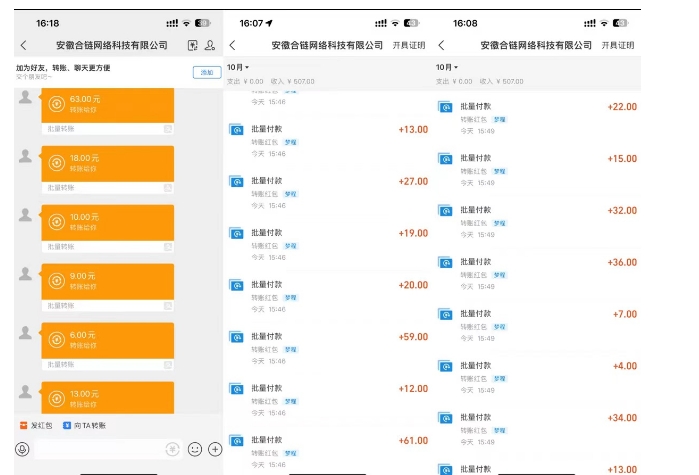Tap sender avatar beside the 63.00元 transfer
The image size is (699, 475).
pyautogui.click(x=25, y=97)
